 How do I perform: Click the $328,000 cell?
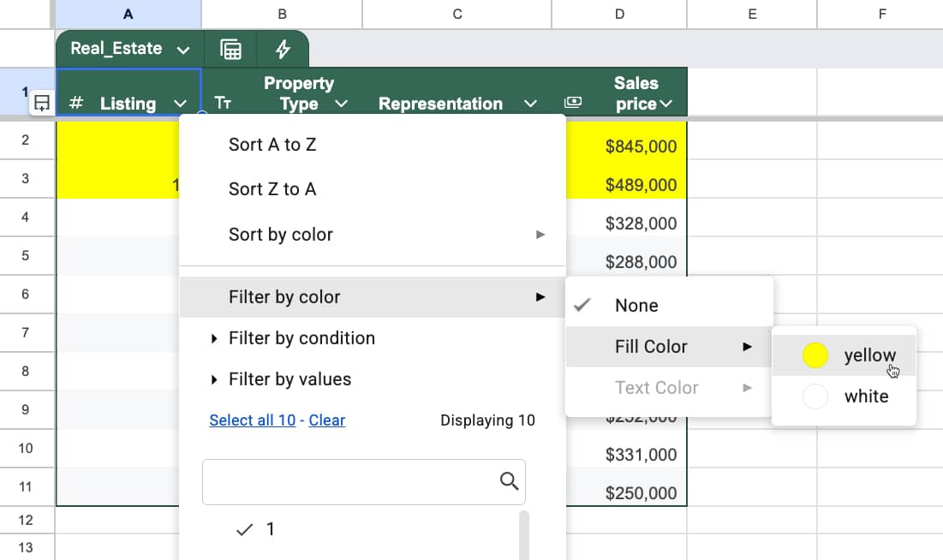point(627,217)
